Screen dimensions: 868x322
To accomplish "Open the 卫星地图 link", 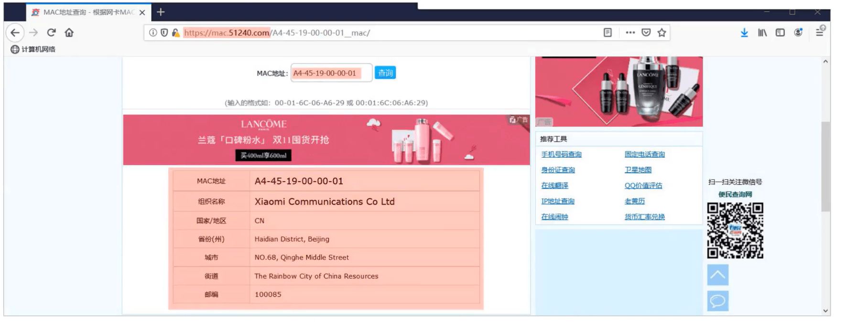I will pyautogui.click(x=638, y=170).
